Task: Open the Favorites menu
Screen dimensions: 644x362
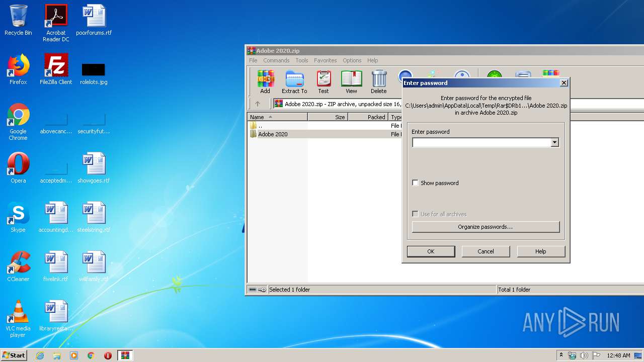Action: click(x=326, y=60)
